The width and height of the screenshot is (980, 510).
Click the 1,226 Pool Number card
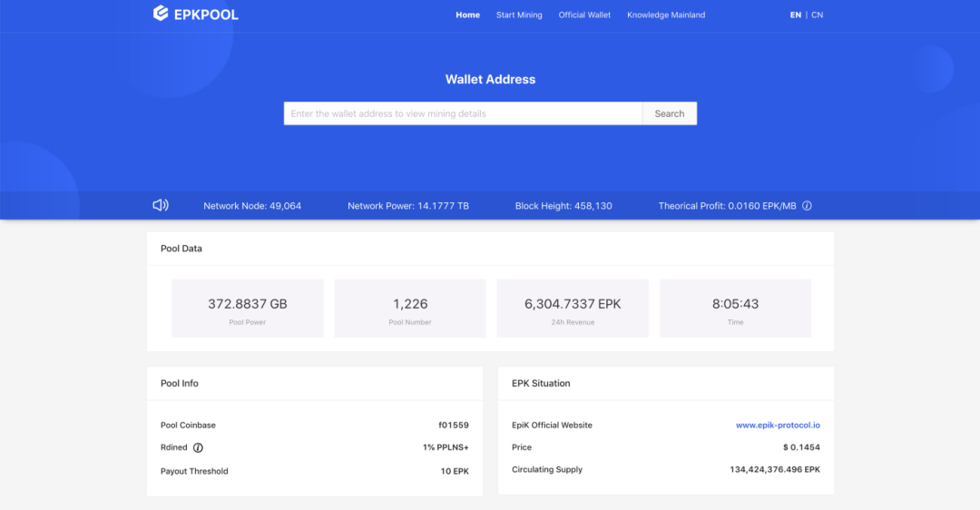pos(410,309)
